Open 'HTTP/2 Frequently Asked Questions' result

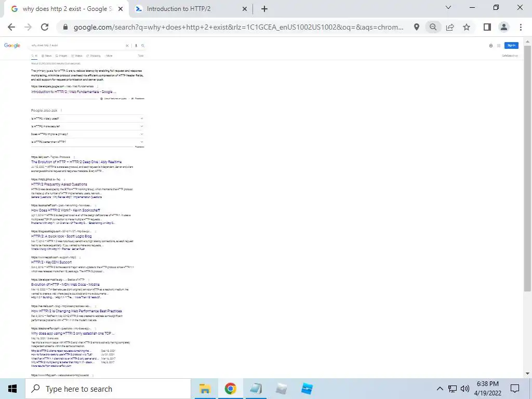(59, 184)
